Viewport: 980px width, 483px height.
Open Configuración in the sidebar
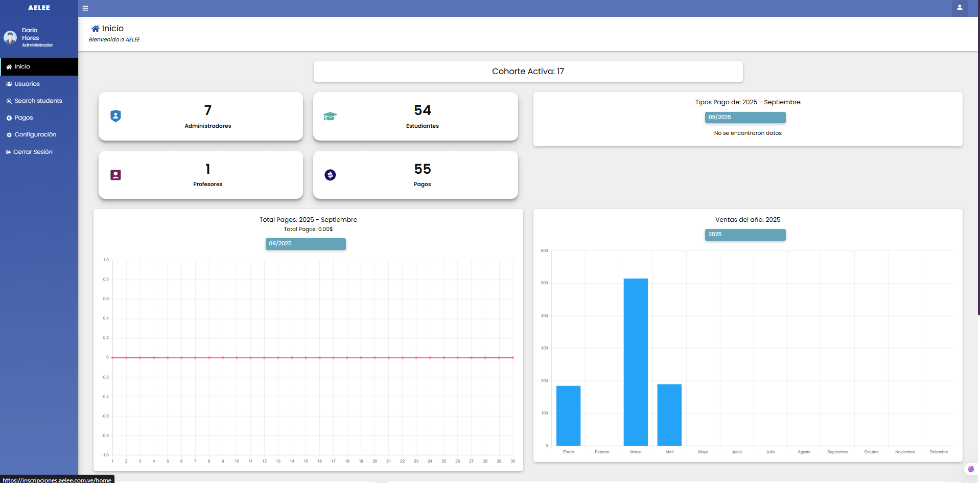point(35,134)
